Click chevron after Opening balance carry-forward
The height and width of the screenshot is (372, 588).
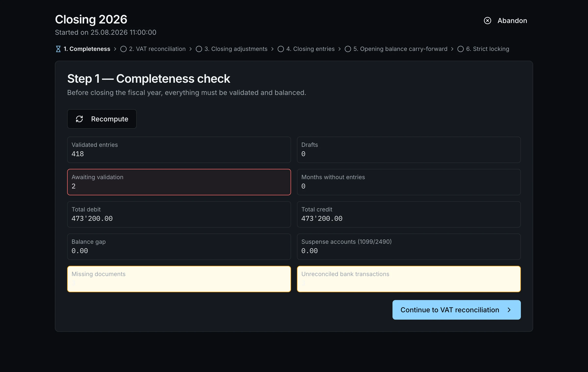pyautogui.click(x=452, y=49)
